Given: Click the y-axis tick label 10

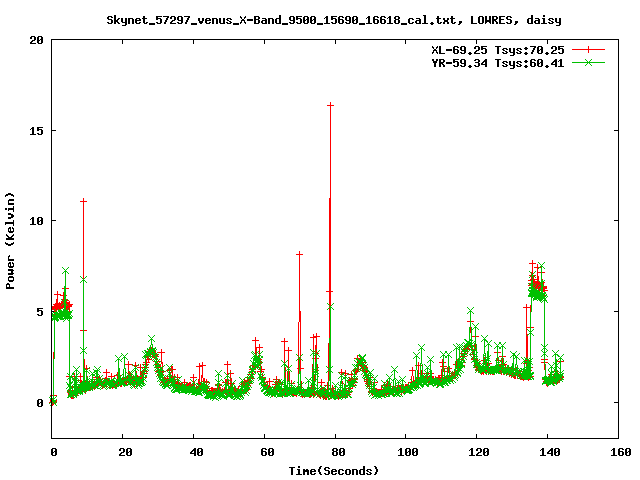Looking at the screenshot, I should tap(36, 221).
